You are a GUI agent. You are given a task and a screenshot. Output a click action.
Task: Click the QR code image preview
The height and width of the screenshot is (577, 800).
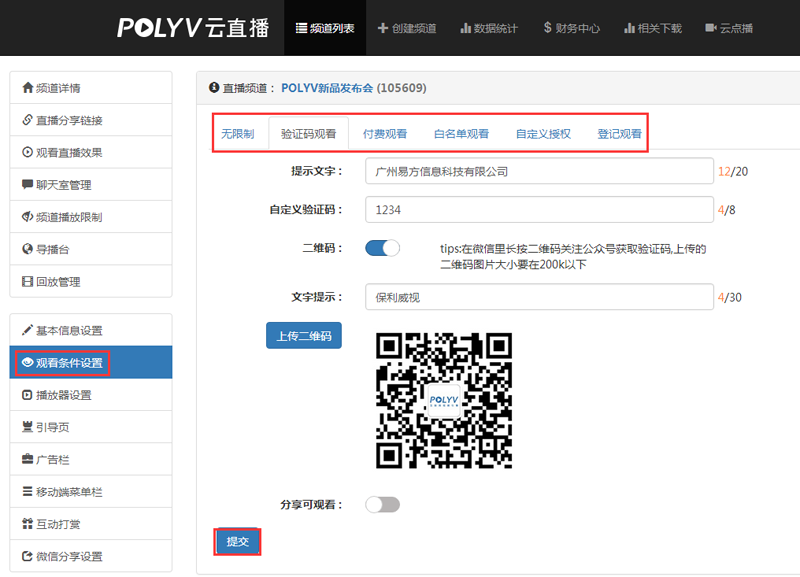click(x=444, y=400)
